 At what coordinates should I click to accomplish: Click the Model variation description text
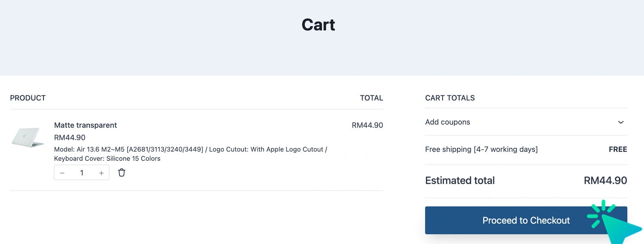point(191,154)
